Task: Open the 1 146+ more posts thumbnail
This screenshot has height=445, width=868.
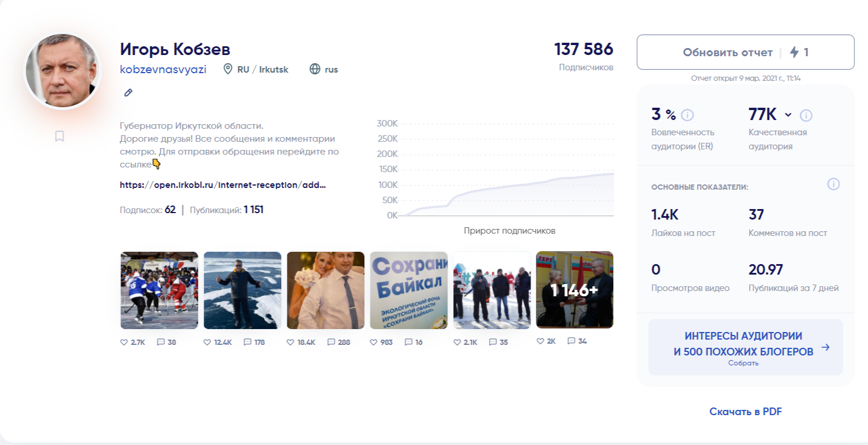Action: coord(575,290)
